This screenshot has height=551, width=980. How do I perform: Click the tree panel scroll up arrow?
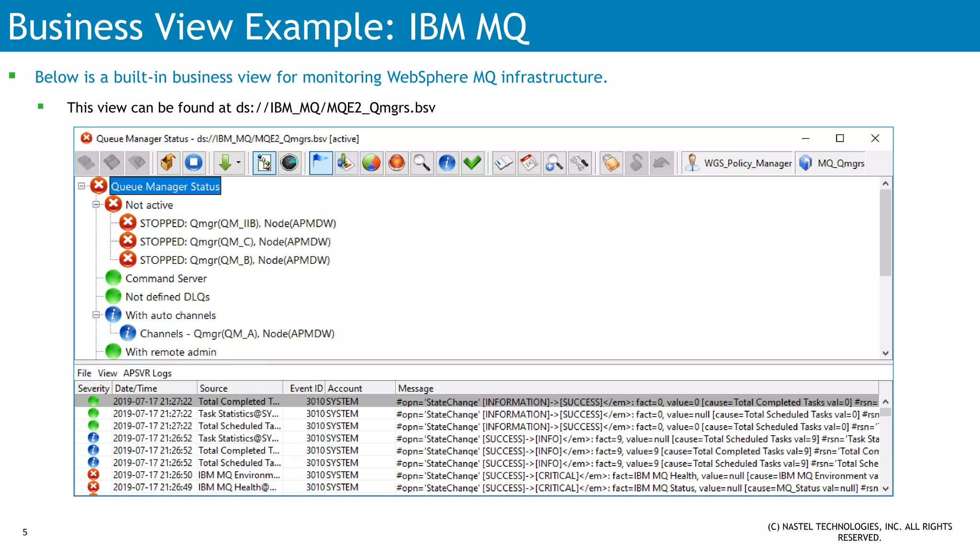click(885, 183)
